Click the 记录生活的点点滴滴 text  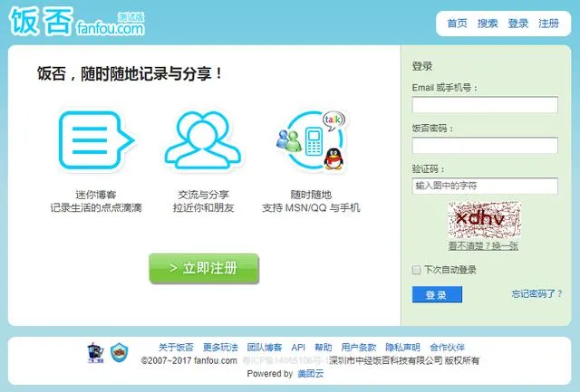pos(96,207)
